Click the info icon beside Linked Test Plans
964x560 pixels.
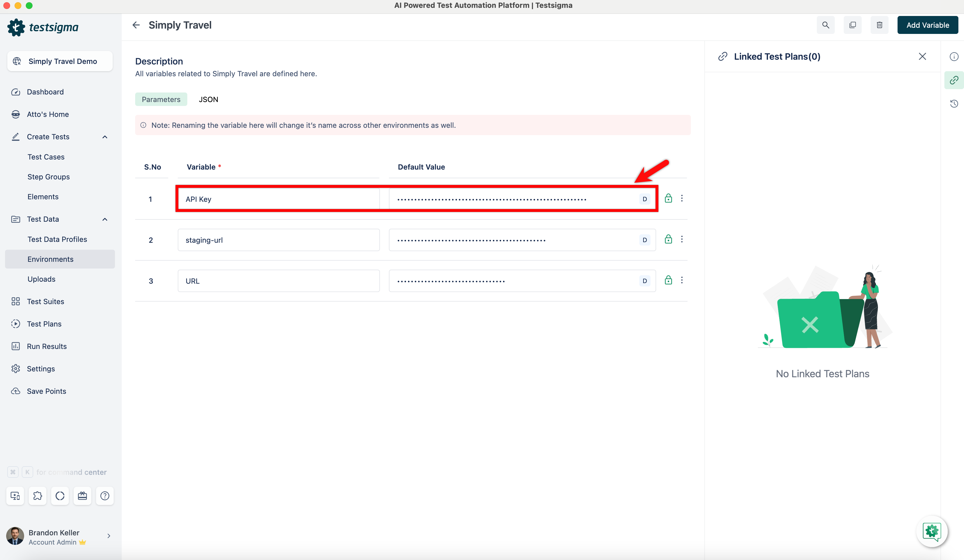pos(954,56)
